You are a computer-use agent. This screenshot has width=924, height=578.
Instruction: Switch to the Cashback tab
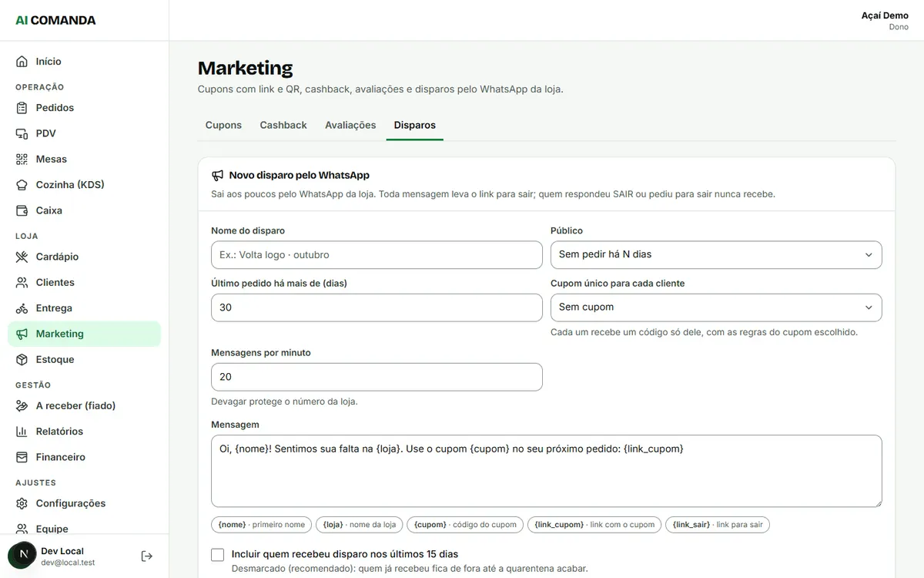click(283, 125)
